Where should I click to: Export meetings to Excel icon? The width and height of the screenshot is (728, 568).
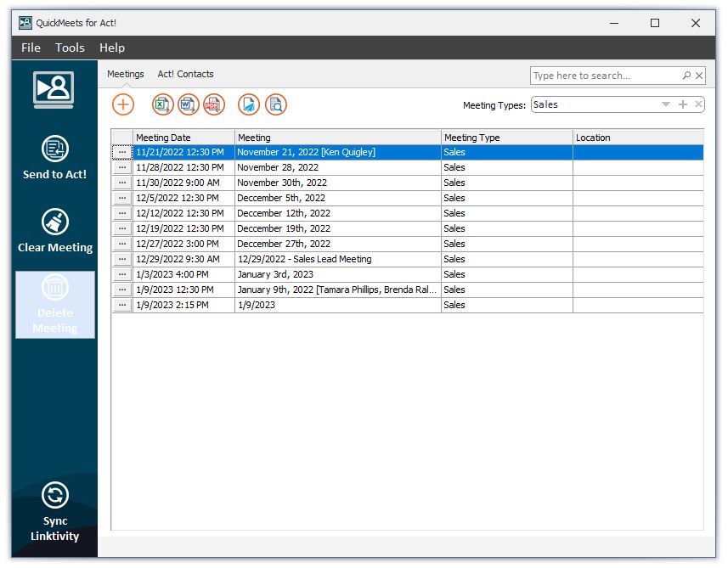click(162, 104)
